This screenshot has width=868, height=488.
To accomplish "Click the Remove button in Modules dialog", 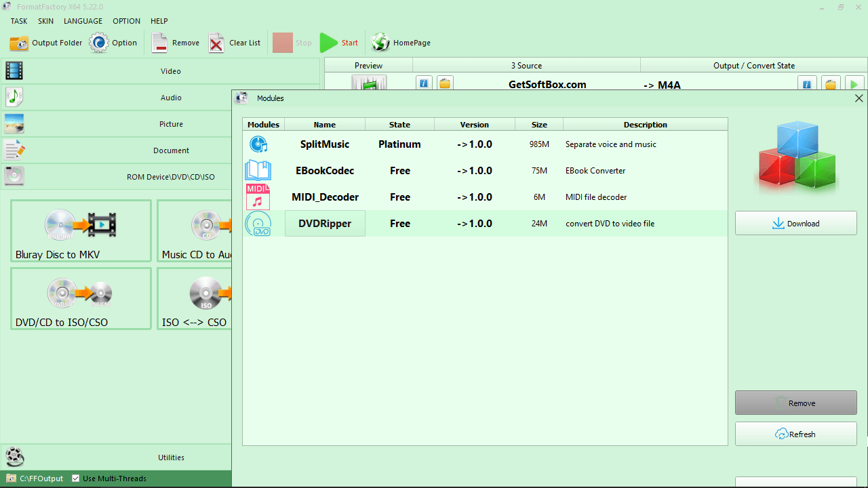I will tap(796, 403).
